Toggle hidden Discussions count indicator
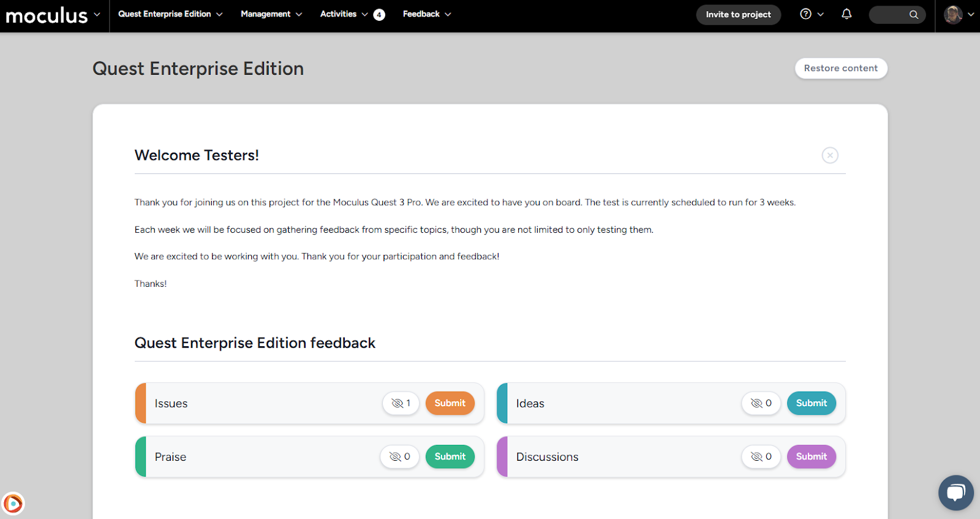This screenshot has width=980, height=519. [761, 456]
